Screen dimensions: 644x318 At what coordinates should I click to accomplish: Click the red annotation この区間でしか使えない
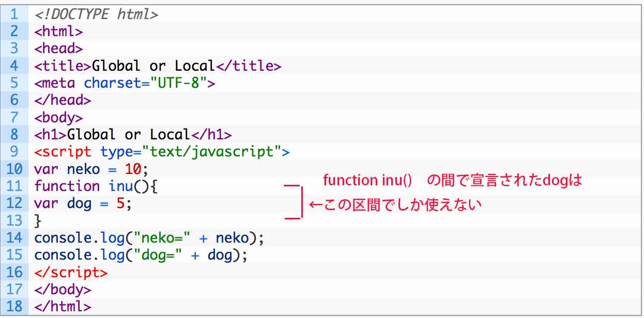tap(395, 204)
